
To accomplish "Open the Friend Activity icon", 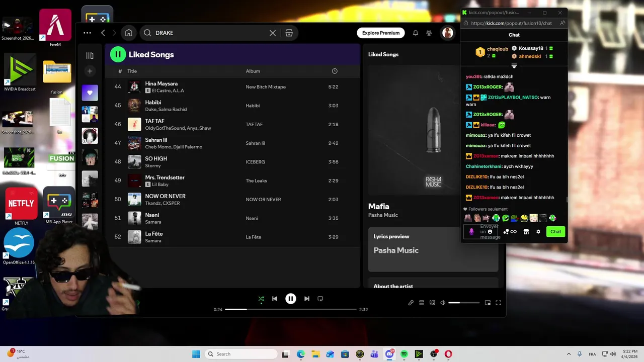I will coord(429,33).
